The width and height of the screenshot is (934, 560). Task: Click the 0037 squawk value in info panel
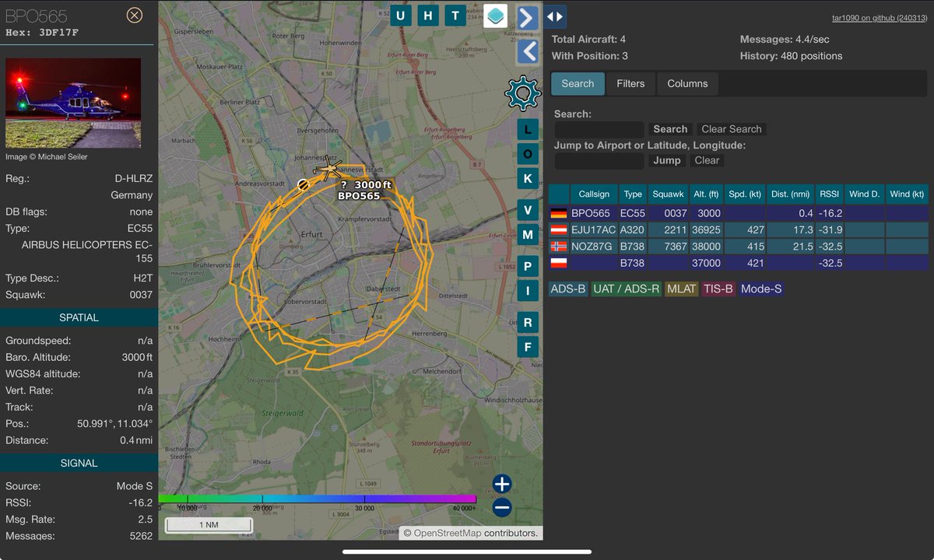coord(141,295)
